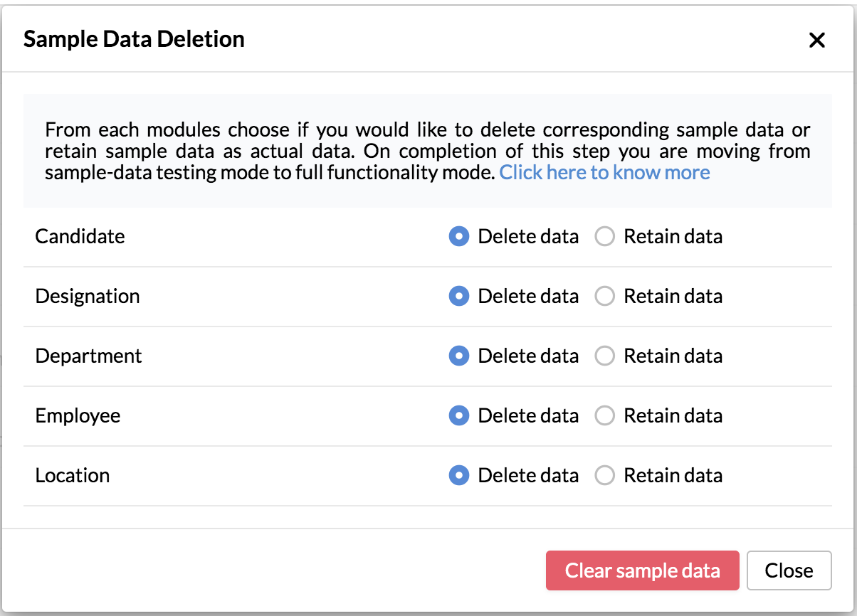
Task: Click the Department module label
Action: click(x=89, y=356)
